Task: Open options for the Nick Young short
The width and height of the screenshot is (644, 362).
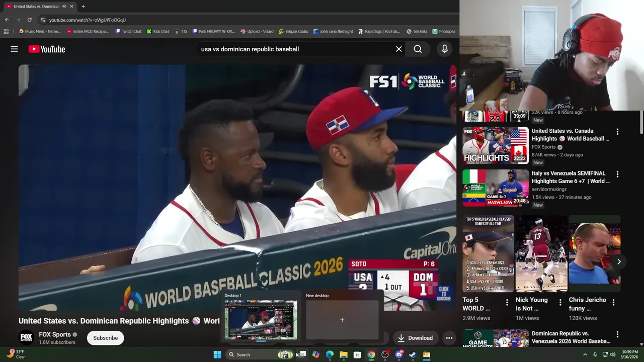Action: (x=560, y=302)
